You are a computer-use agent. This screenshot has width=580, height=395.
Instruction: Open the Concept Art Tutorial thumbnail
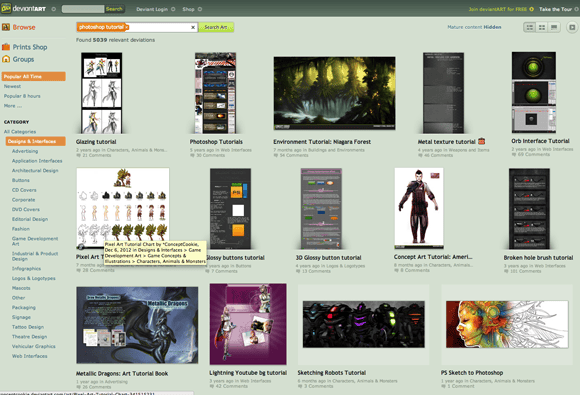click(x=419, y=209)
